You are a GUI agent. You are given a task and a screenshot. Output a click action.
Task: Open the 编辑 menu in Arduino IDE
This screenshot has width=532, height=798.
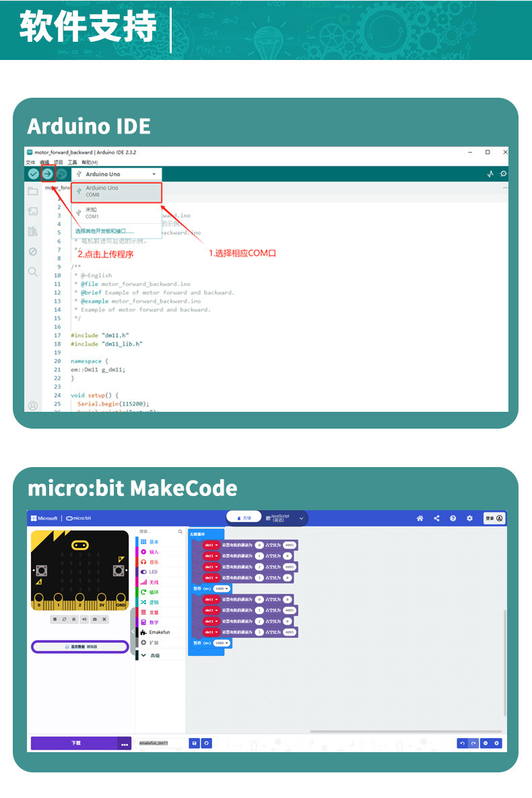(x=44, y=162)
